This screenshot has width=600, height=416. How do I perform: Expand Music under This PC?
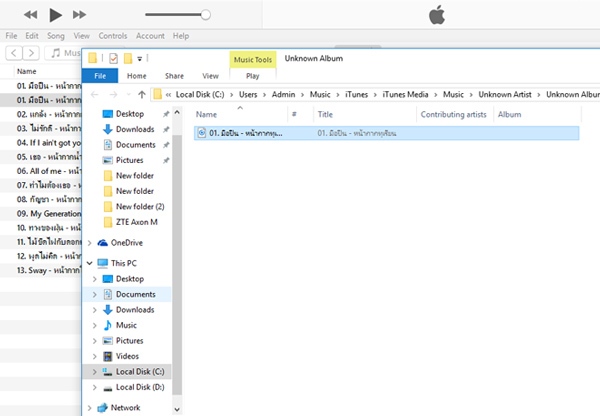pos(95,325)
